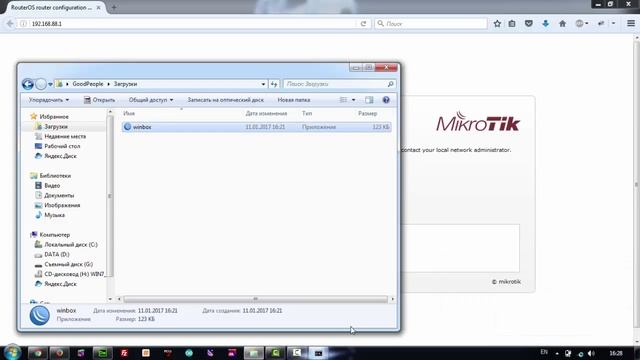
Task: Select Избранное in the navigation pane
Action: pyautogui.click(x=49, y=117)
